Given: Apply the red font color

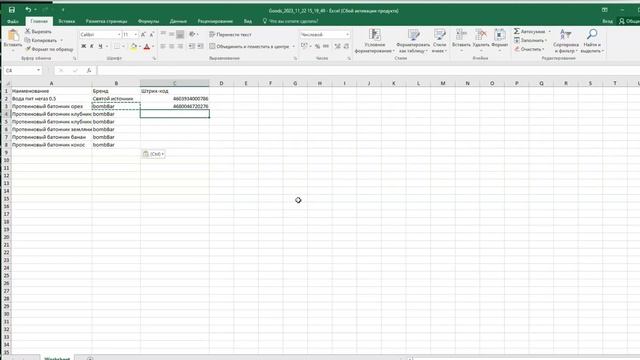Looking at the screenshot, I should click(x=147, y=47).
